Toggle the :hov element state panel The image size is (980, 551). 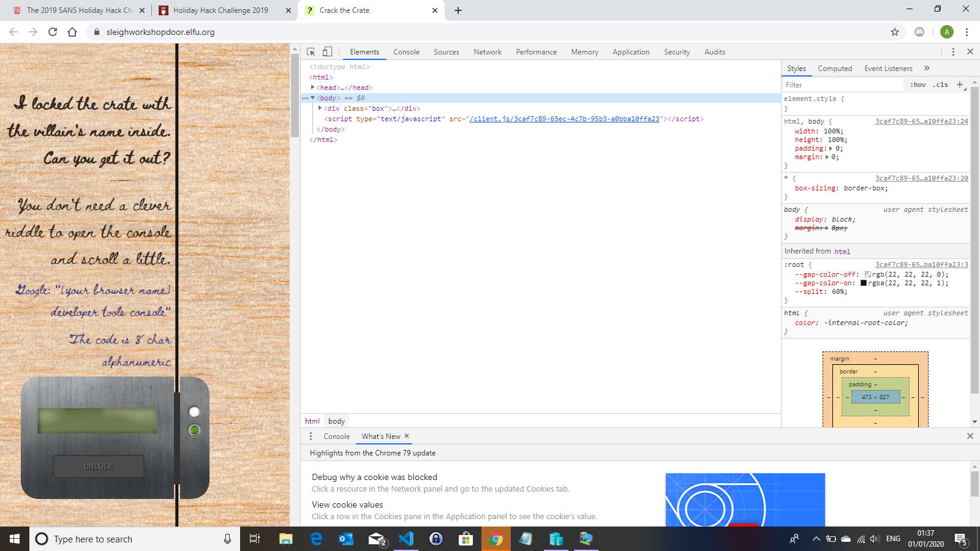click(918, 85)
